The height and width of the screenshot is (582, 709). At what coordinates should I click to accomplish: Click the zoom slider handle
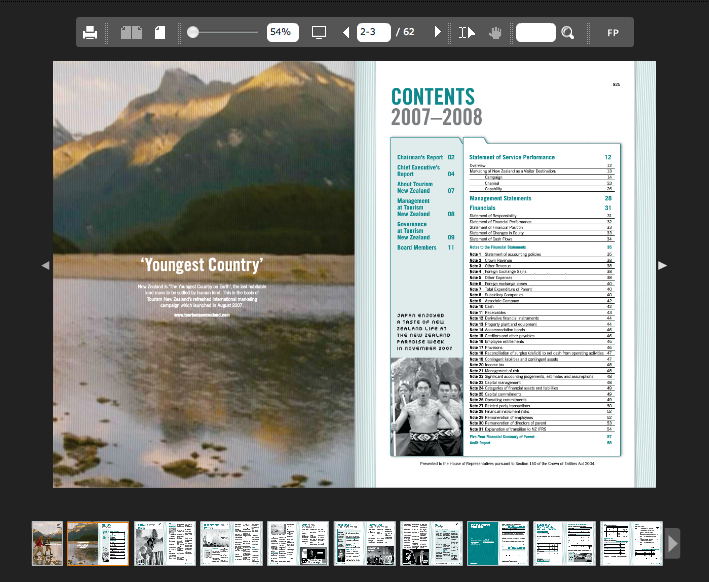pyautogui.click(x=193, y=33)
